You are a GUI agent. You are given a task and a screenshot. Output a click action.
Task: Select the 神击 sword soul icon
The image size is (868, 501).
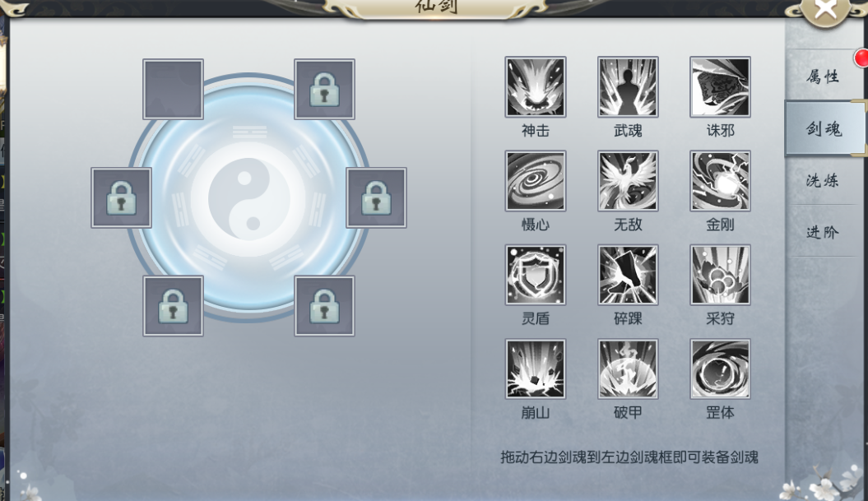click(536, 87)
